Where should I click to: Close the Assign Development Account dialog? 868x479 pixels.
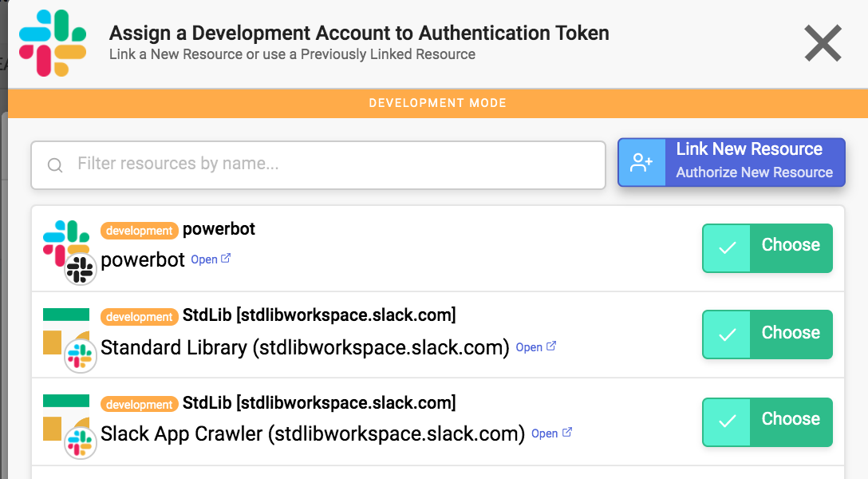tap(823, 43)
